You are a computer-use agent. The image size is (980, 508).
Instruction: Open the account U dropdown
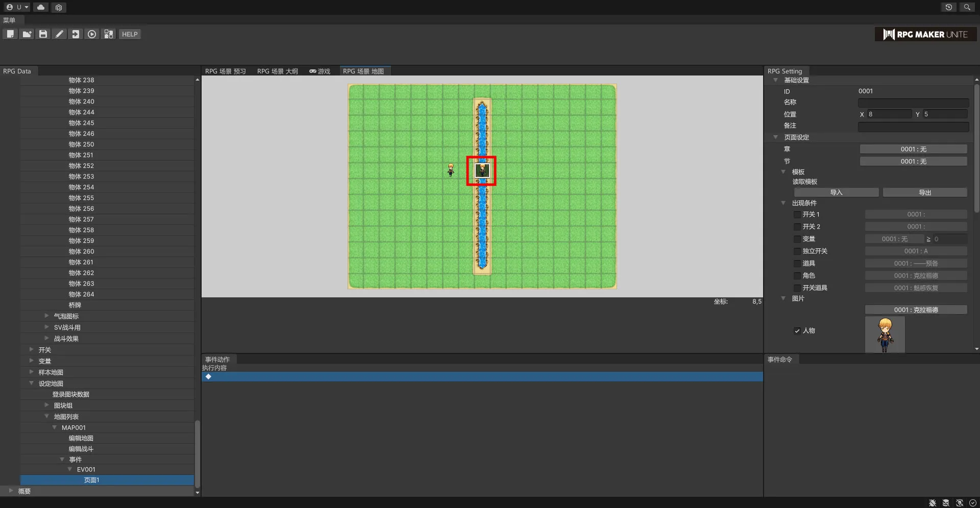coord(17,7)
